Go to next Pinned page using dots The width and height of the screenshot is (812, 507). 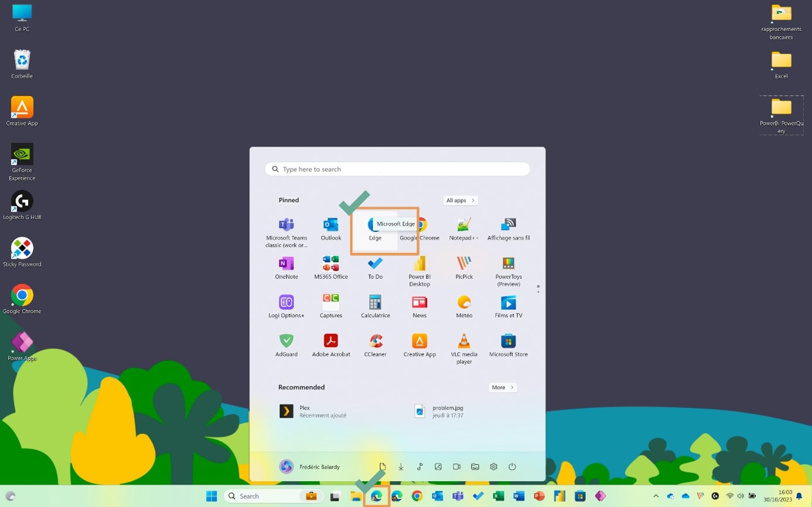tap(538, 292)
